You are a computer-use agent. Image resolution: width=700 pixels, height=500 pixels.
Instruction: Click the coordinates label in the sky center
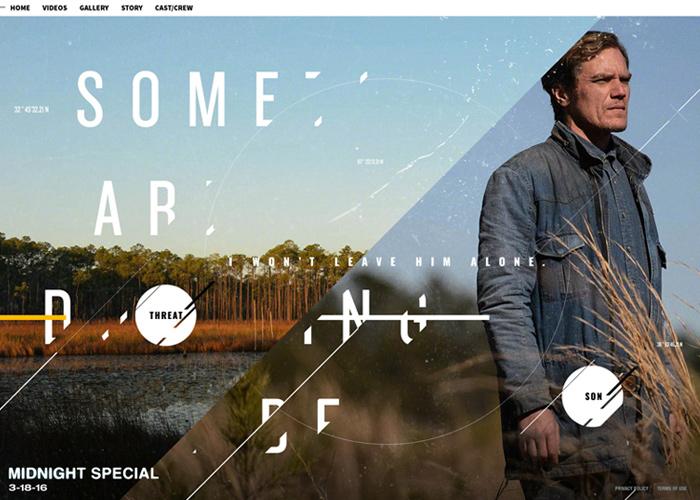click(x=370, y=162)
